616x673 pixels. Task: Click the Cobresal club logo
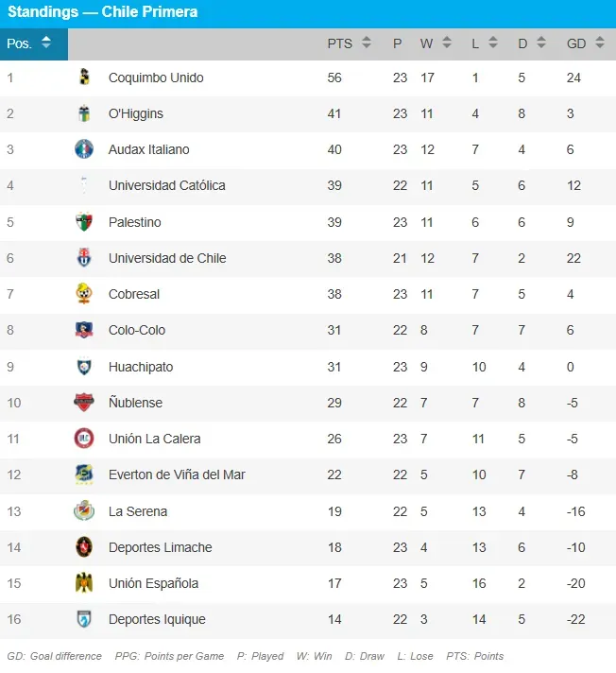[x=84, y=294]
